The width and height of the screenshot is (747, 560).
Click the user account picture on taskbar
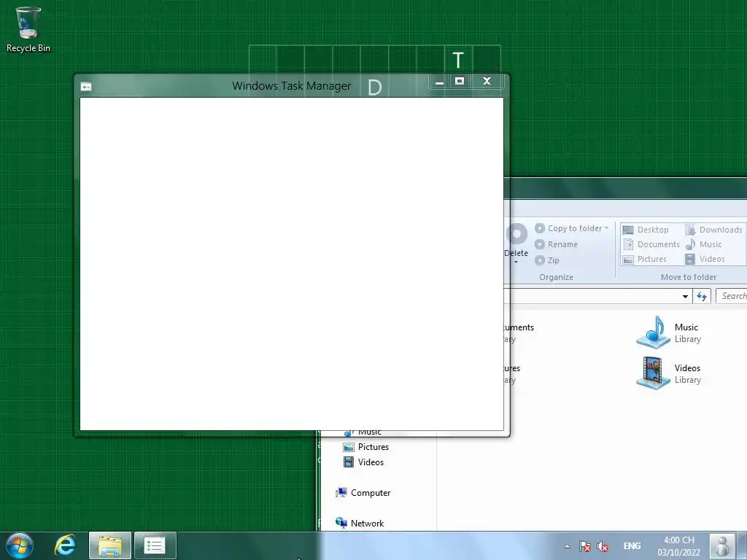click(x=722, y=545)
